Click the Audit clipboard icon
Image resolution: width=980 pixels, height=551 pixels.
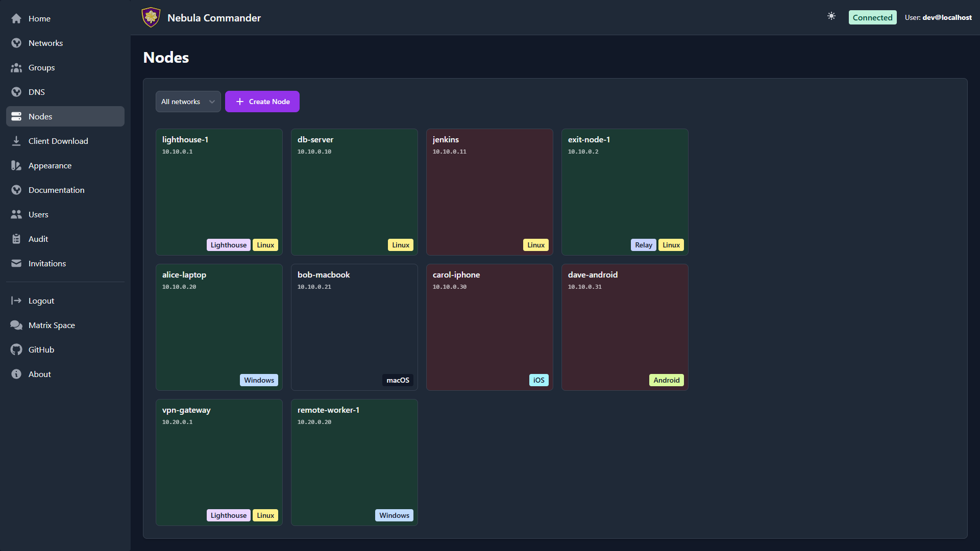[16, 239]
